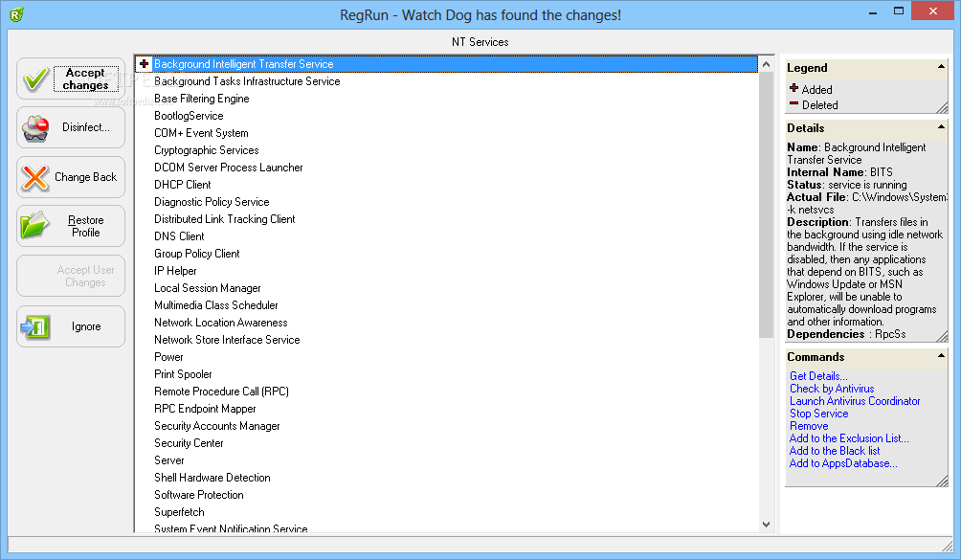This screenshot has width=961, height=560.
Task: Select Local Session Manager
Action: (207, 288)
